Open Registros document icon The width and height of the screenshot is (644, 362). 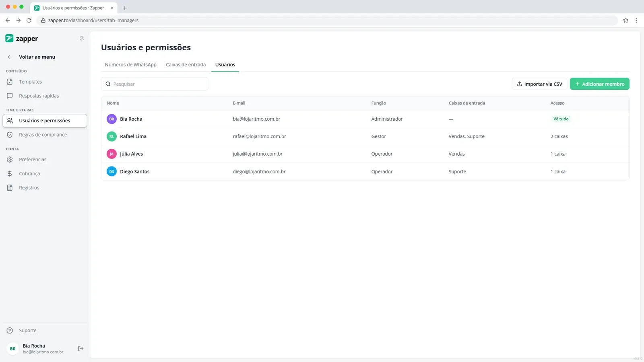(10, 188)
